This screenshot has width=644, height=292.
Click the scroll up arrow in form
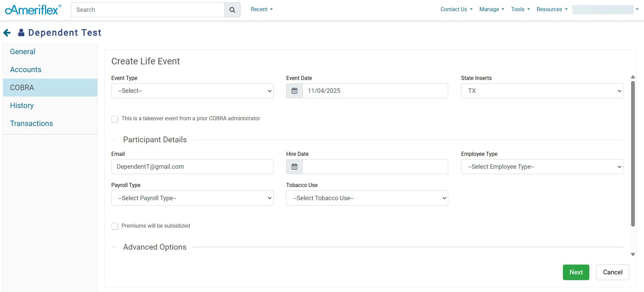[632, 77]
